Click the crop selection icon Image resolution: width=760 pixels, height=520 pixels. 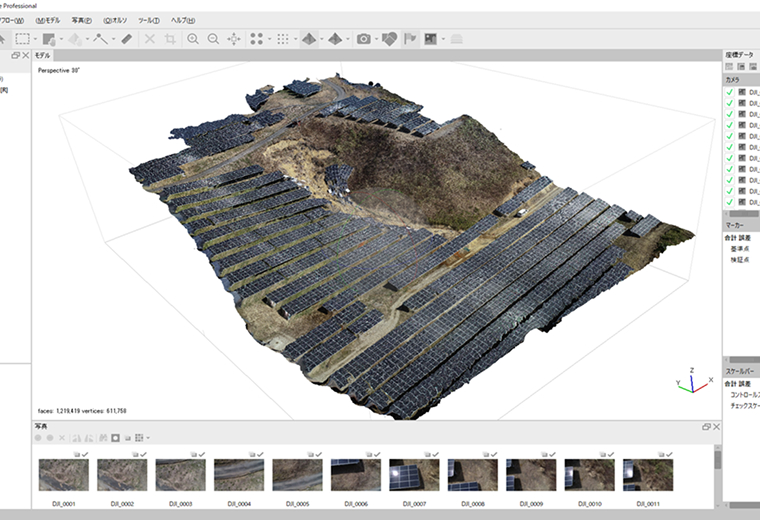tap(170, 39)
